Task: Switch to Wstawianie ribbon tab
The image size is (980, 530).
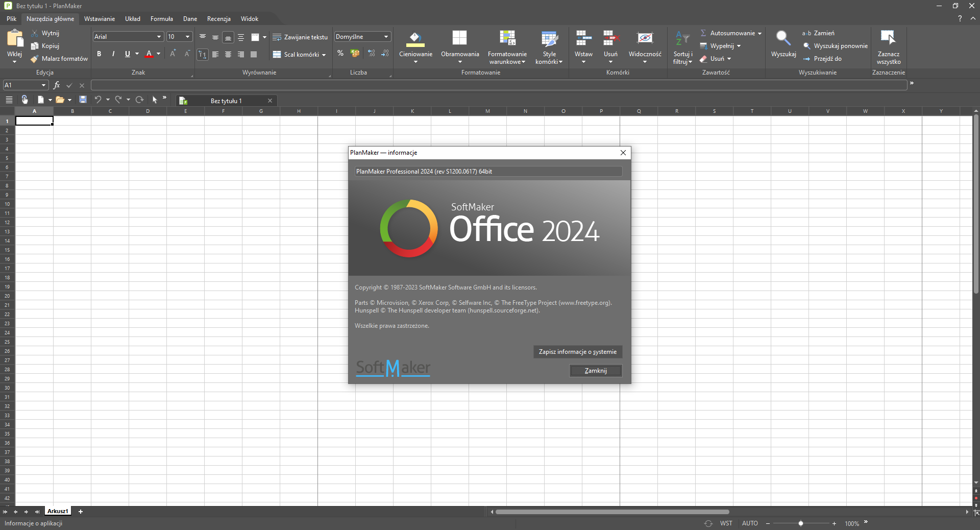Action: 100,19
